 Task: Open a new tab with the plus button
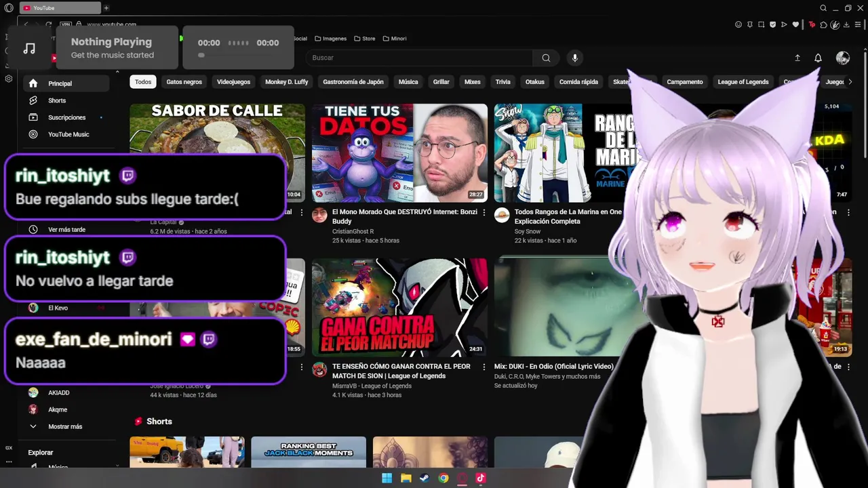(x=106, y=8)
